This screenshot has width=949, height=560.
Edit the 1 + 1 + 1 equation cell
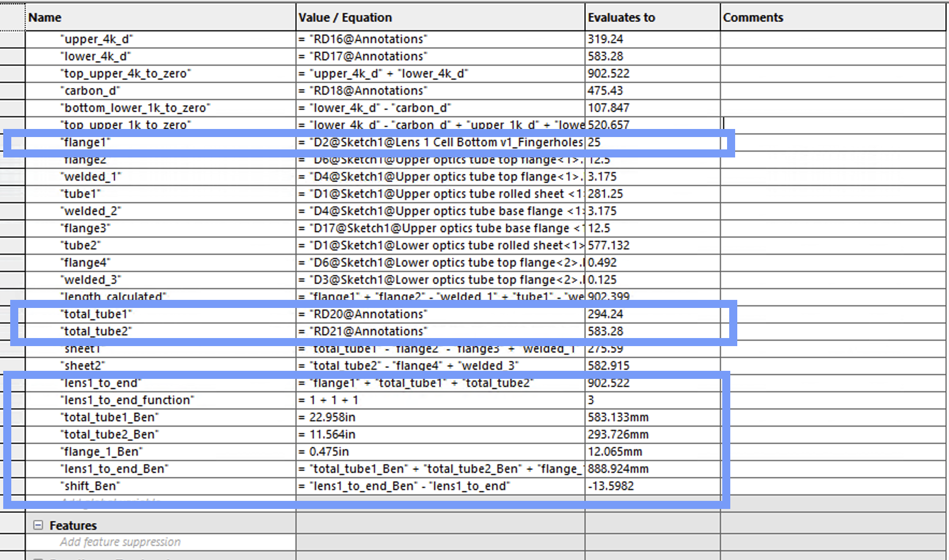440,400
